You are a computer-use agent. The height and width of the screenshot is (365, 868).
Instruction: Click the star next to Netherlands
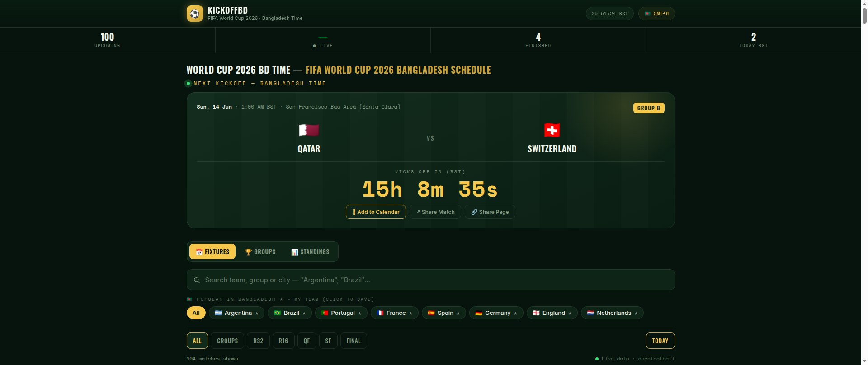pos(636,313)
